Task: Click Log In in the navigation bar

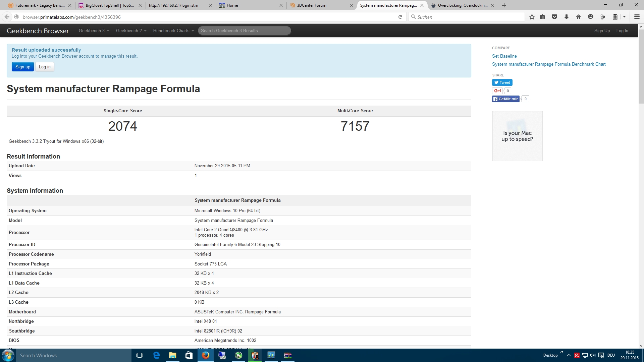Action: (622, 31)
